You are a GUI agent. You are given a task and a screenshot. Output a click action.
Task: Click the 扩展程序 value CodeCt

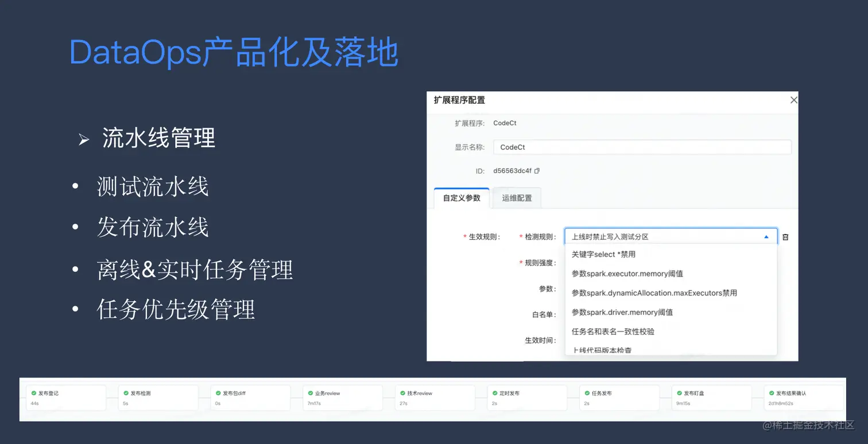[505, 123]
